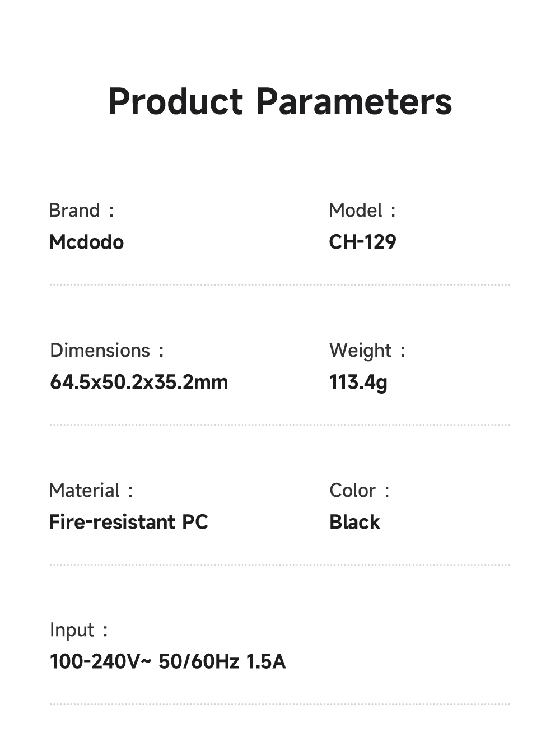The image size is (560, 737).
Task: Click the dotted divider below the Material row
Action: (279, 565)
